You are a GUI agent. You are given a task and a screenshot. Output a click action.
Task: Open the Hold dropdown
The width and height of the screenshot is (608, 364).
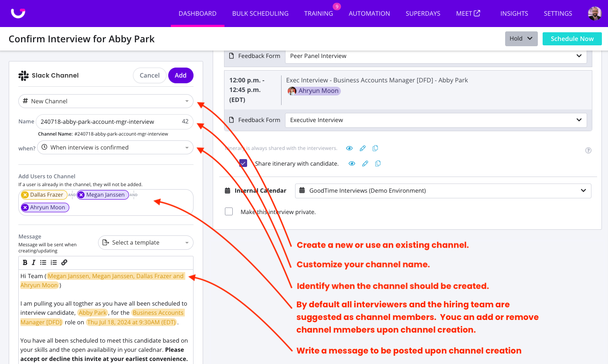(x=521, y=39)
